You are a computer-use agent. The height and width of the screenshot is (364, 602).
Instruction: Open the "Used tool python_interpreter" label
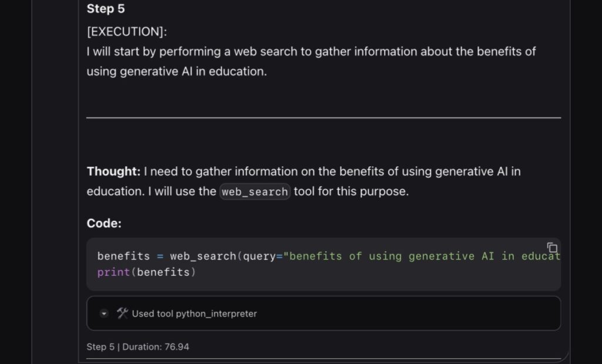click(194, 314)
